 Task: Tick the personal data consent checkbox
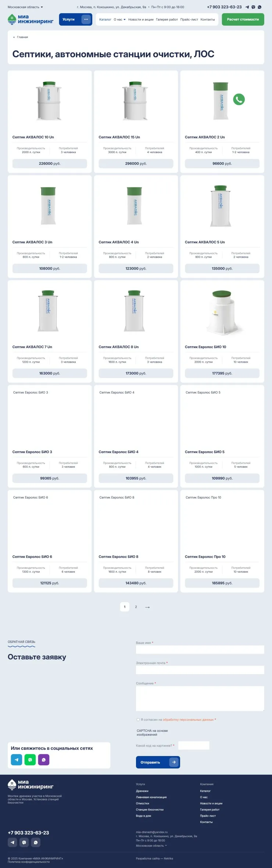[x=138, y=720]
